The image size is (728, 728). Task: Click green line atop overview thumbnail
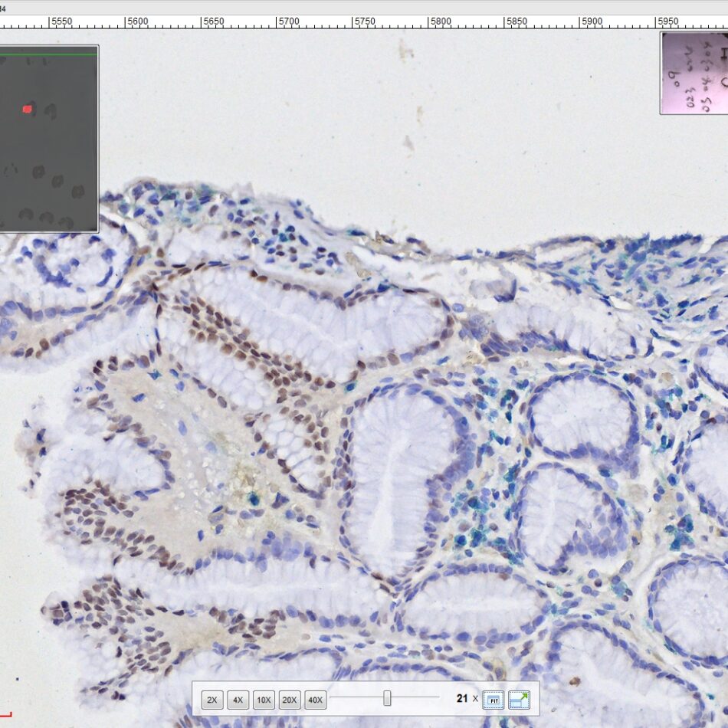tap(49, 54)
